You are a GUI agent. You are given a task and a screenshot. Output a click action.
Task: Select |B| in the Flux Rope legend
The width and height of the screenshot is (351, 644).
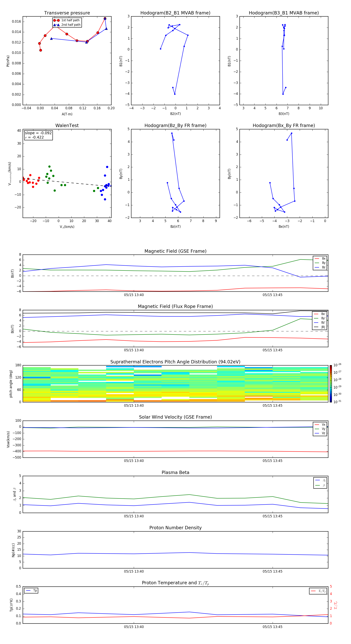point(320,327)
